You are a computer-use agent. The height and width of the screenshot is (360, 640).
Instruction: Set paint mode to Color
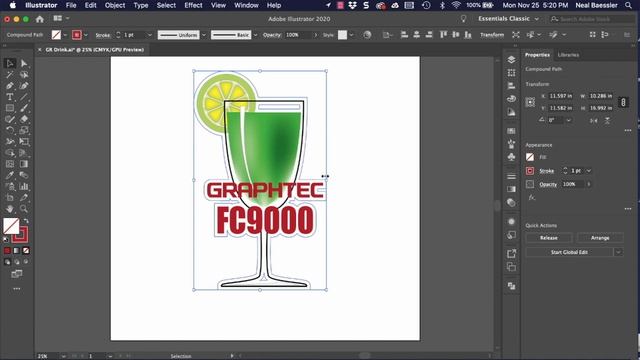pyautogui.click(x=7, y=251)
